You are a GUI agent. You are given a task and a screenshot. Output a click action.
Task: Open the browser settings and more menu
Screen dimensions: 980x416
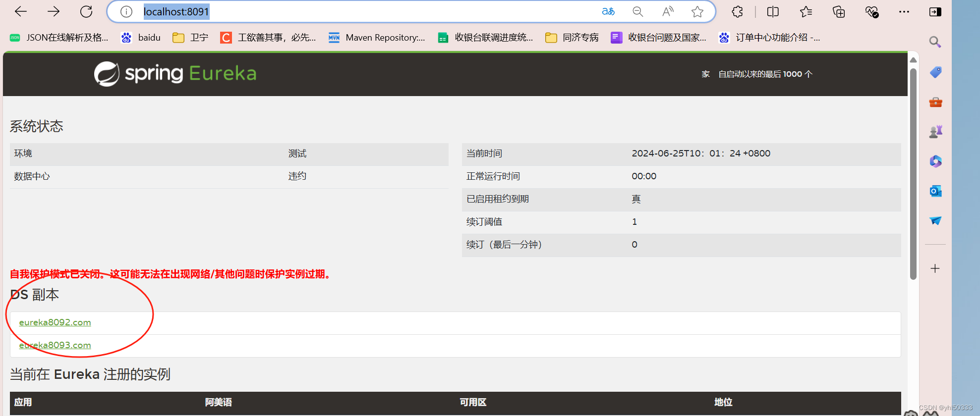[x=904, y=11]
